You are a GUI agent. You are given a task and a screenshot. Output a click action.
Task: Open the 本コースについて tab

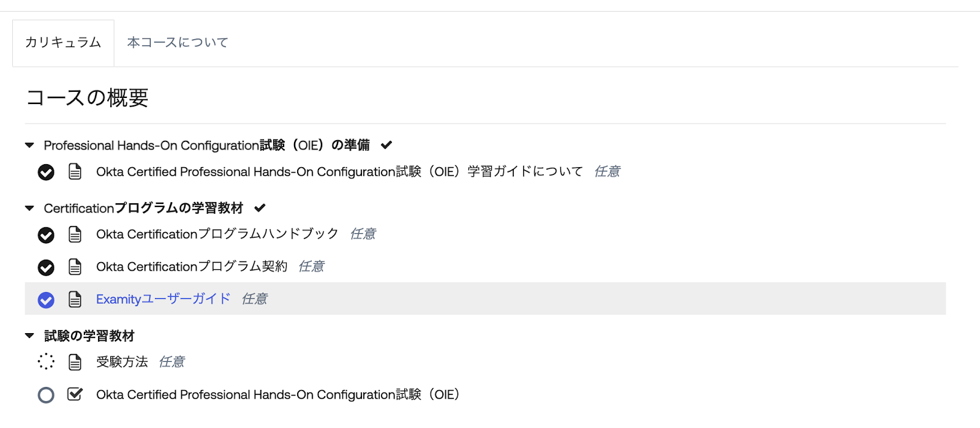pos(178,43)
